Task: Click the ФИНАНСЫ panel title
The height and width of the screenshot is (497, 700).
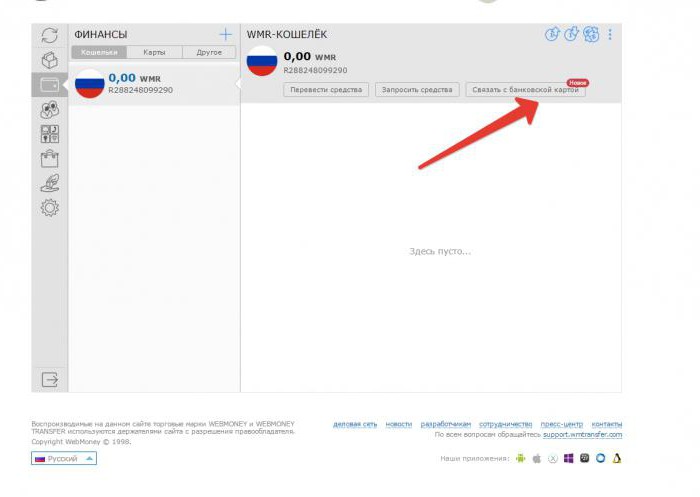Action: [x=100, y=34]
